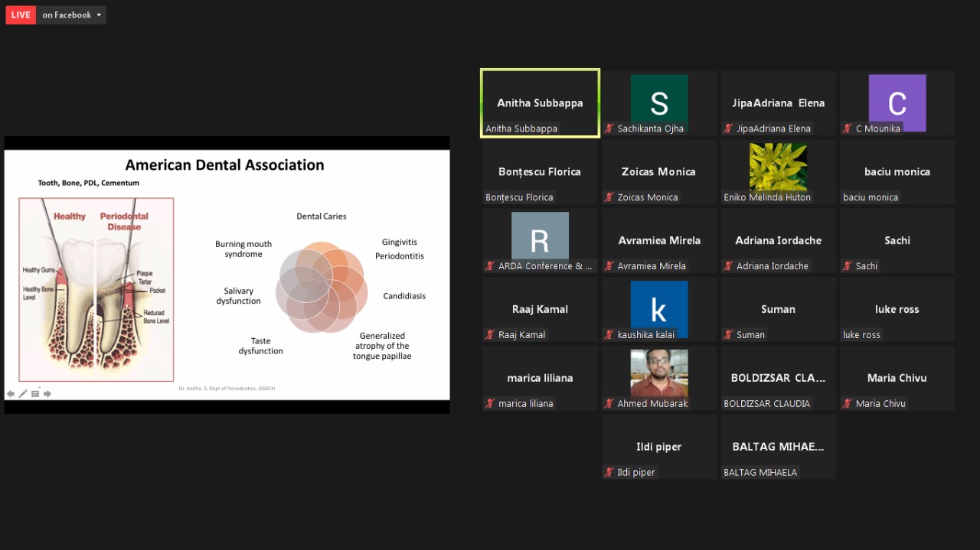Click the muted mic icon for Zoicas Monica
Viewport: 980px width, 550px height.
609,197
